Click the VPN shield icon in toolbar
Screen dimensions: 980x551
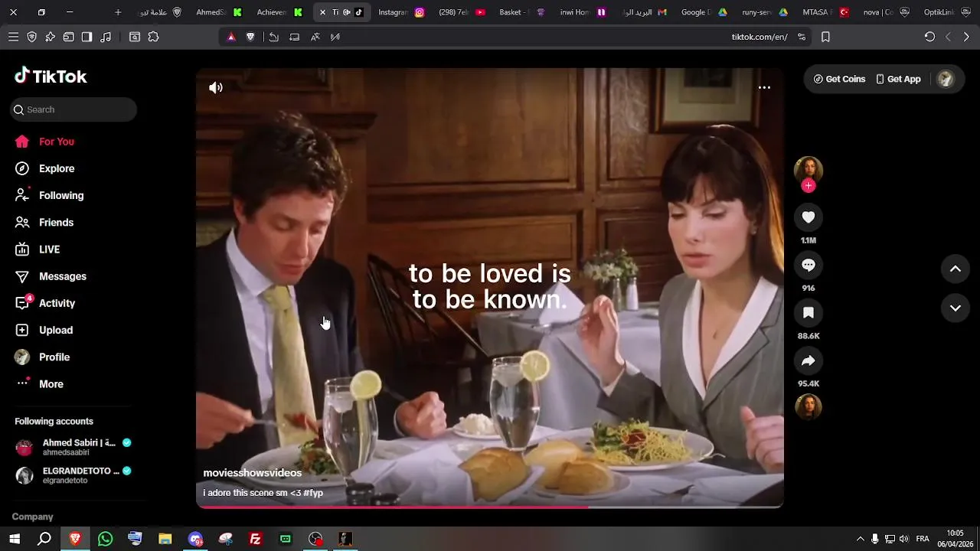click(31, 37)
